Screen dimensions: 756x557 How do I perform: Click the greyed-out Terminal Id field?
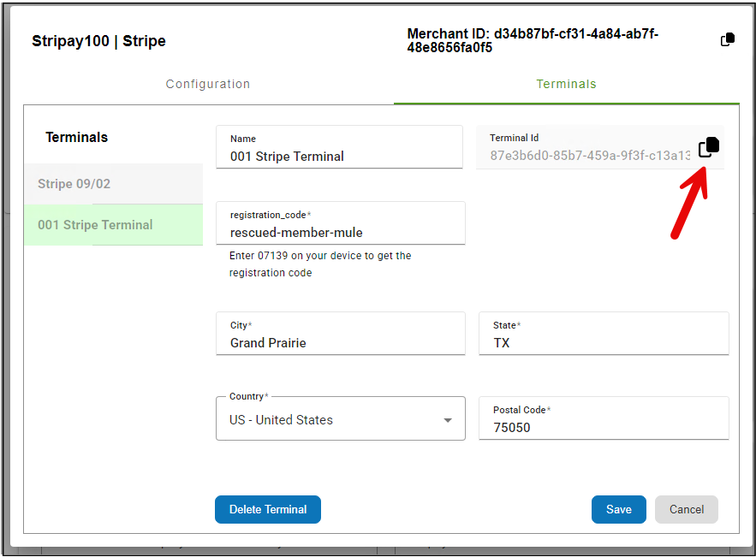[x=589, y=156]
